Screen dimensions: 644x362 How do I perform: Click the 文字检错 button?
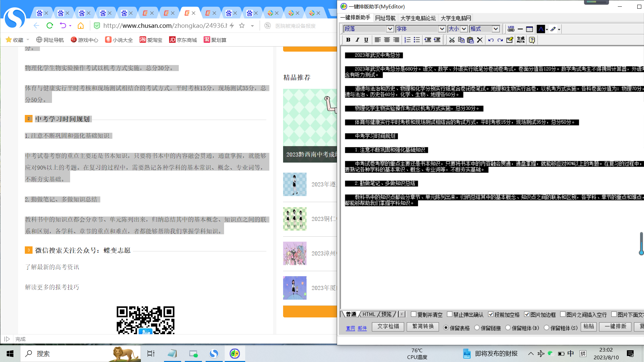[x=388, y=326]
